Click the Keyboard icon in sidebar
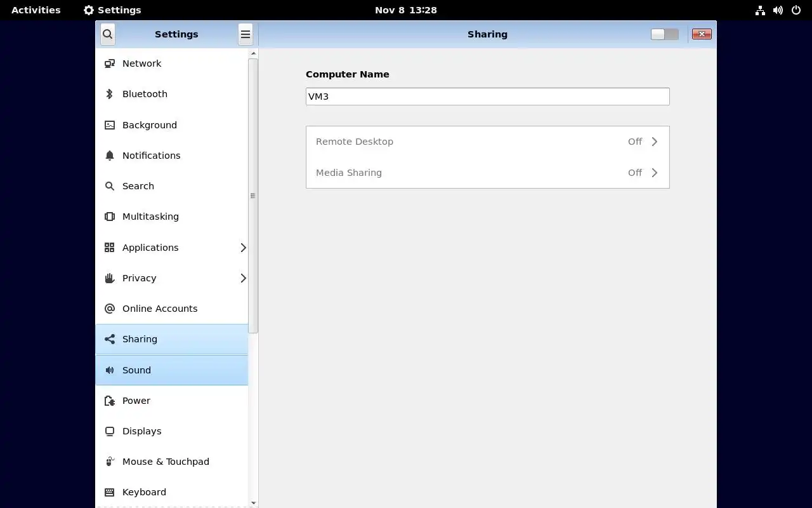This screenshot has height=508, width=812. click(110, 492)
